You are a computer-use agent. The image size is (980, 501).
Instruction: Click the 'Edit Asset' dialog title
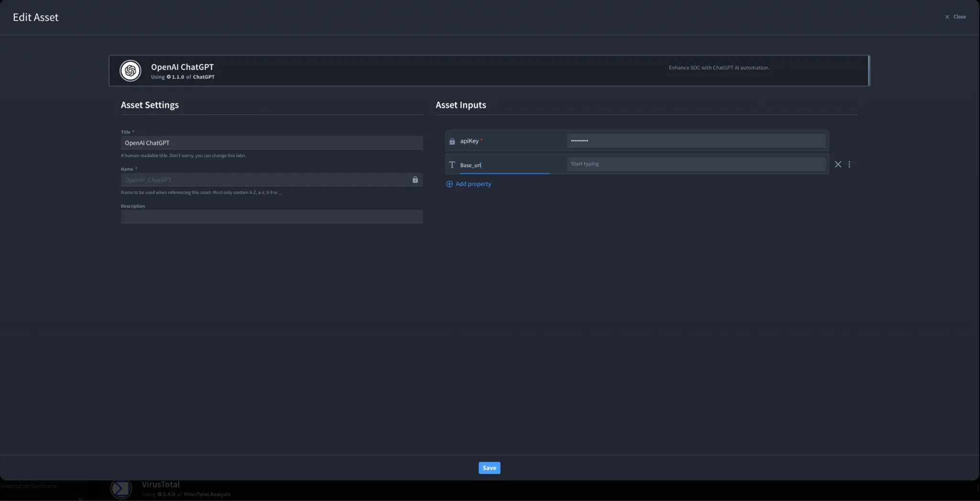(x=36, y=17)
